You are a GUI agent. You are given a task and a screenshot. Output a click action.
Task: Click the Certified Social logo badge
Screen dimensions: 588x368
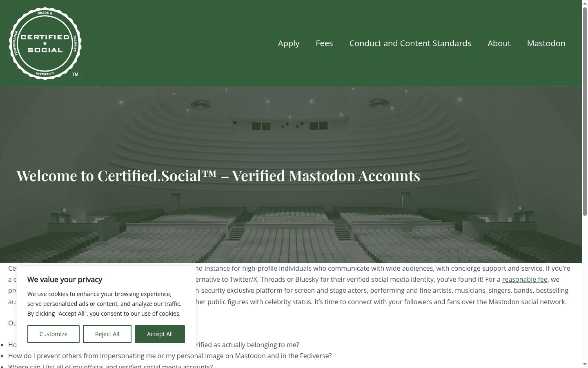(x=45, y=43)
